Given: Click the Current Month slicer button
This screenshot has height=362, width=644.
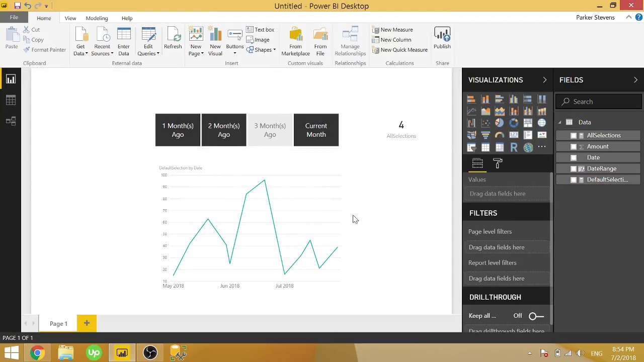Looking at the screenshot, I should [316, 130].
